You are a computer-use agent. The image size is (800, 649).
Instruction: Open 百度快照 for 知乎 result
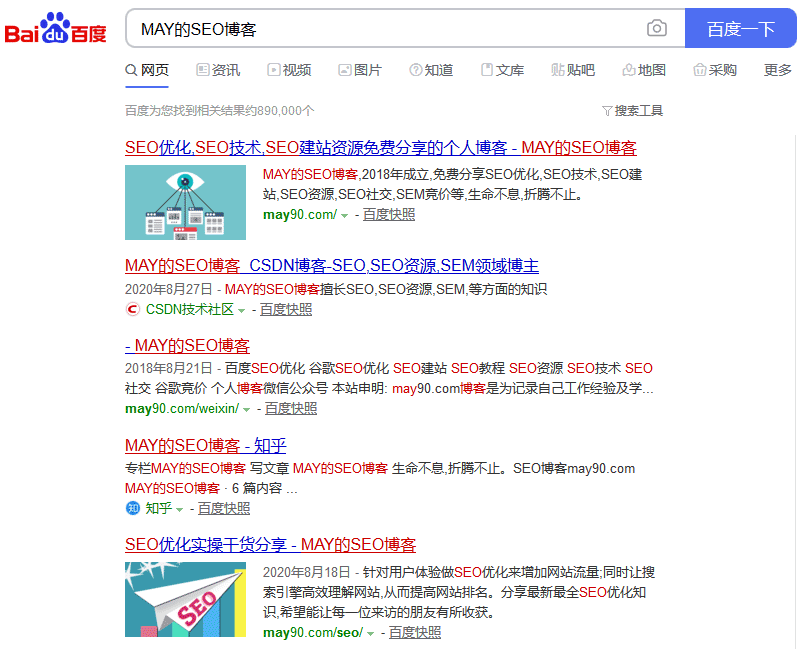pos(224,509)
